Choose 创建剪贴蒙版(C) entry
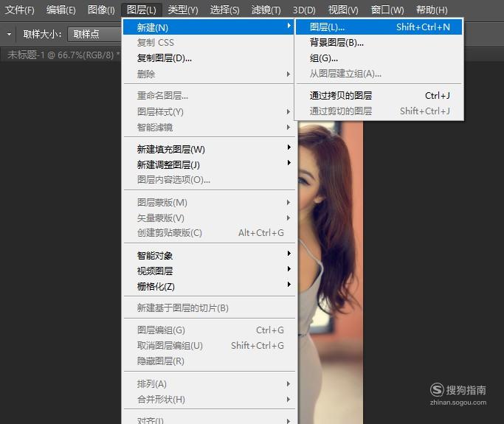 point(209,233)
